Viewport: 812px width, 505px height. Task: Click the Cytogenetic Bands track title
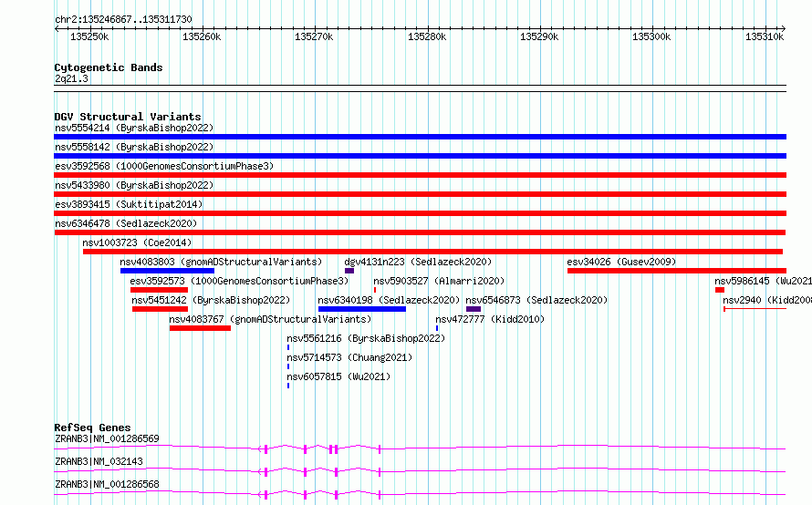click(109, 67)
